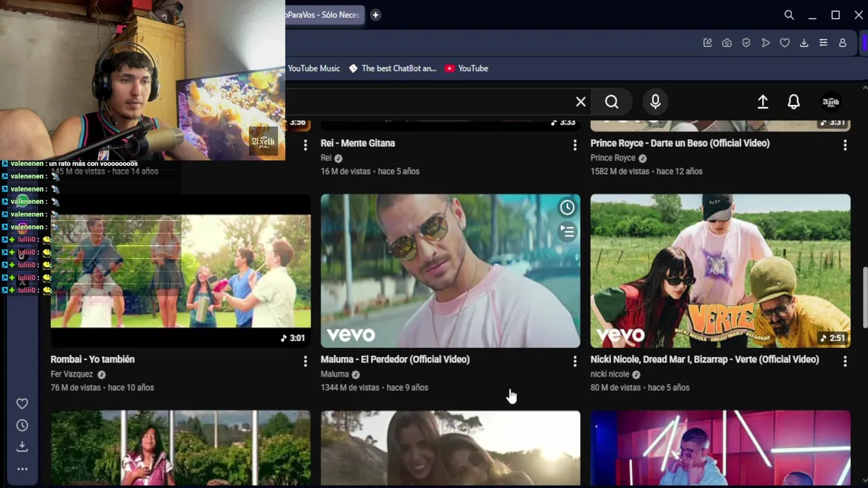868x488 pixels.
Task: Open Maluma - El Perdedor video title
Action: [x=395, y=359]
